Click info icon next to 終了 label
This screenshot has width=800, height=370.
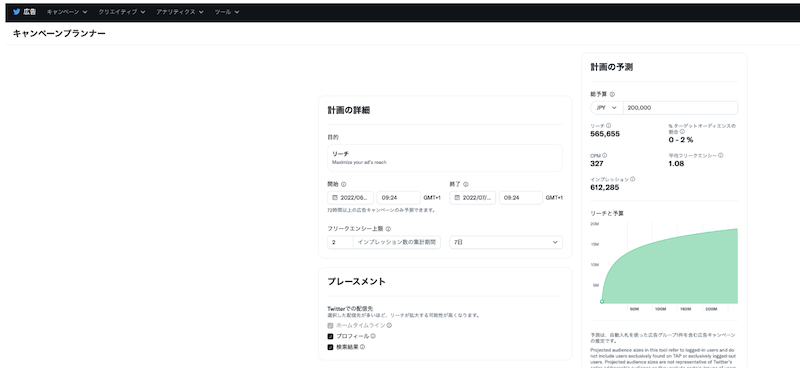coord(466,184)
